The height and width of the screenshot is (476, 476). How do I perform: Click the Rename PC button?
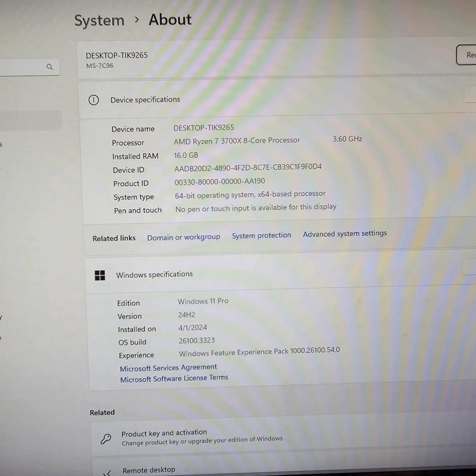466,55
